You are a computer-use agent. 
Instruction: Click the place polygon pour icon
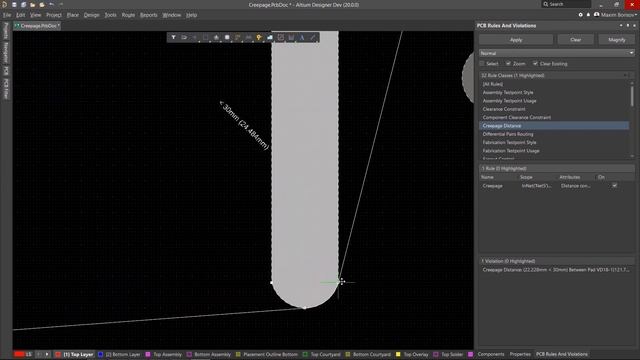[x=270, y=38]
